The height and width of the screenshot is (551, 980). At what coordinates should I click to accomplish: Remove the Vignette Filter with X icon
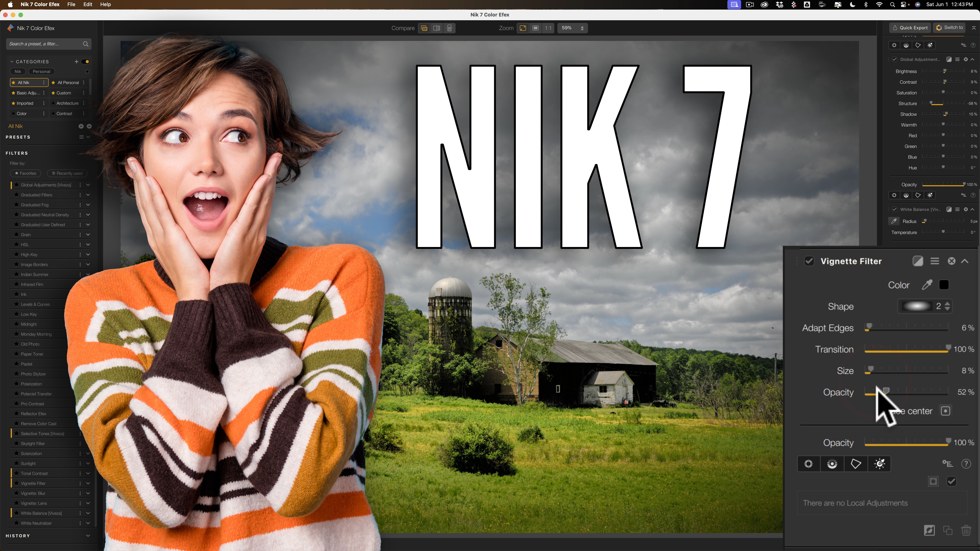coord(951,261)
